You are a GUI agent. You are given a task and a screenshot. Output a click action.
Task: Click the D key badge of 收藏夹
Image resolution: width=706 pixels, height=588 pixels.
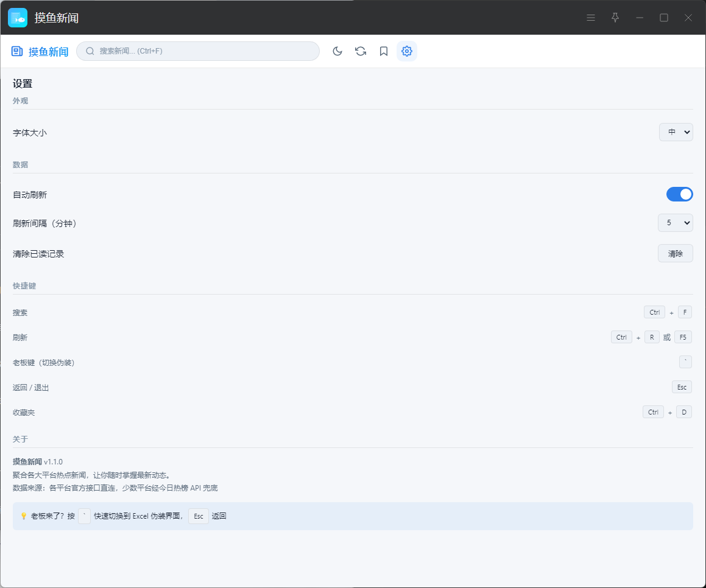coord(684,412)
